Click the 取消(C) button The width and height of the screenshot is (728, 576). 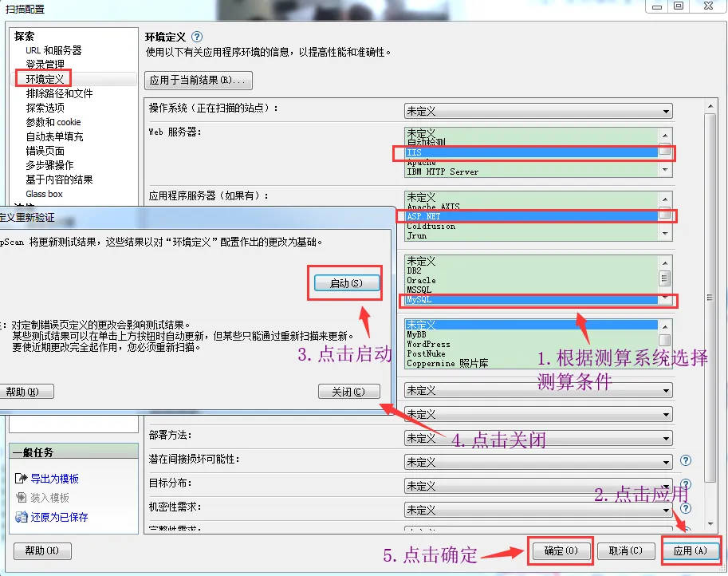click(625, 550)
